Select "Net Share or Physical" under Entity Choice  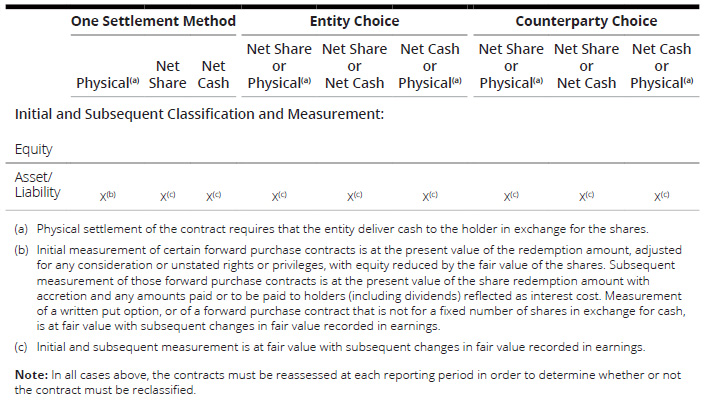pyautogui.click(x=278, y=65)
